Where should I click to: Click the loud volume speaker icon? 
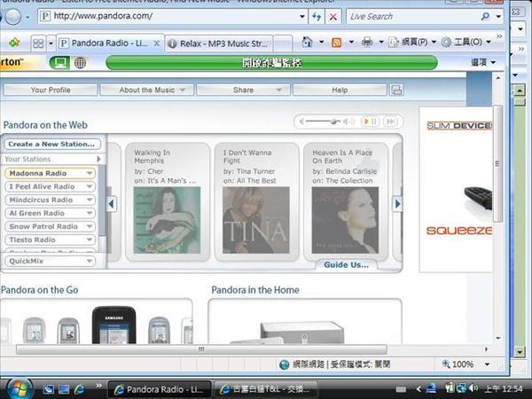pyautogui.click(x=348, y=121)
